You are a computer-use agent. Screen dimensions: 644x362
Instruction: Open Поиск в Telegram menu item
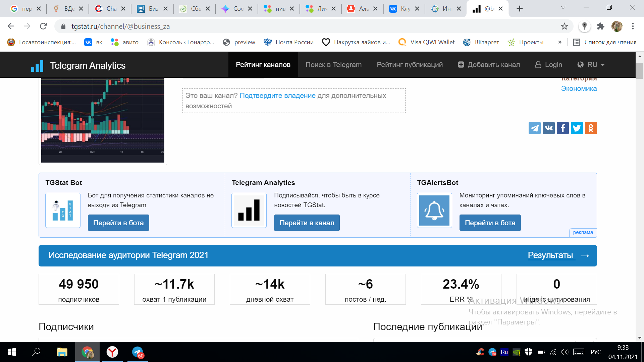333,65
